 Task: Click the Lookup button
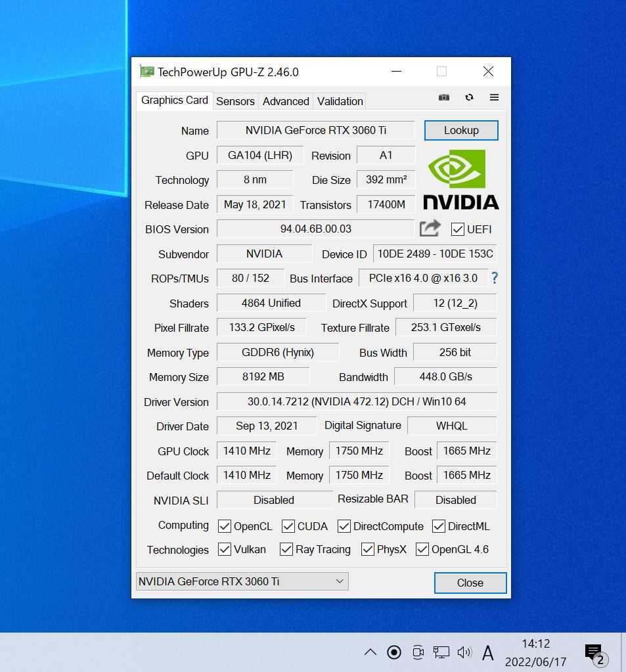(461, 130)
